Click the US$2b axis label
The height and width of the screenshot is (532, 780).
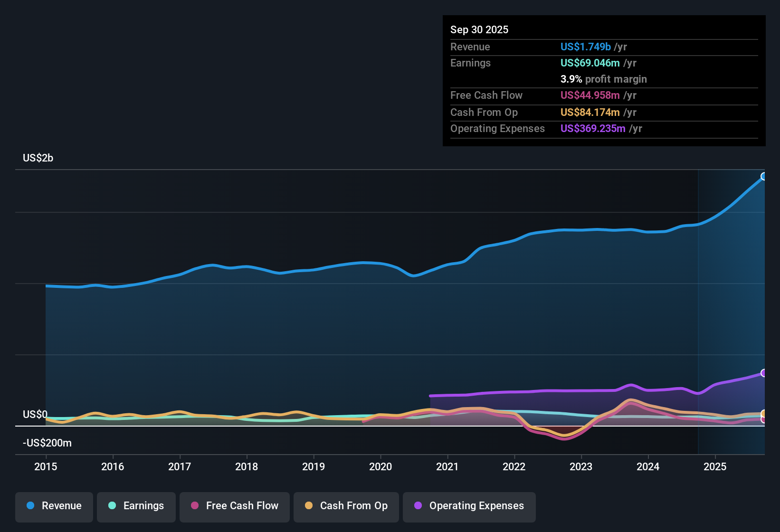(x=38, y=158)
